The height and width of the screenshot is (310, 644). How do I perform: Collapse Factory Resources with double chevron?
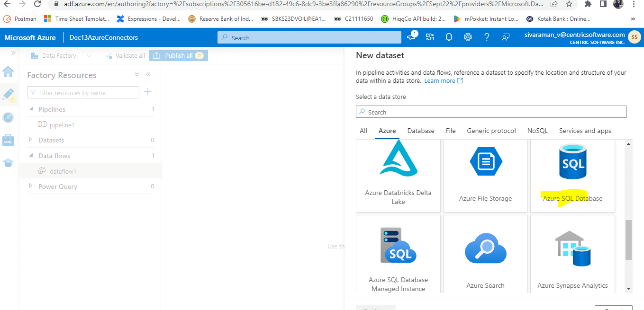tap(147, 74)
